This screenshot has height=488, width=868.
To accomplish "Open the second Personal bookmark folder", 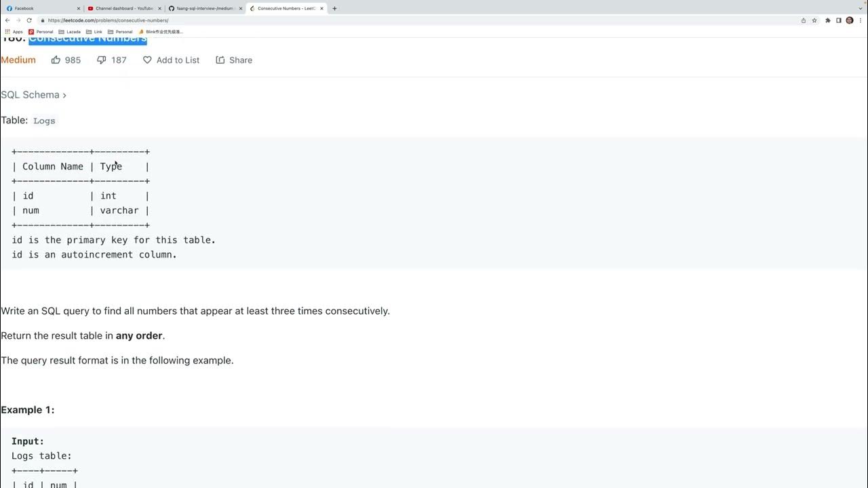I will pos(120,32).
